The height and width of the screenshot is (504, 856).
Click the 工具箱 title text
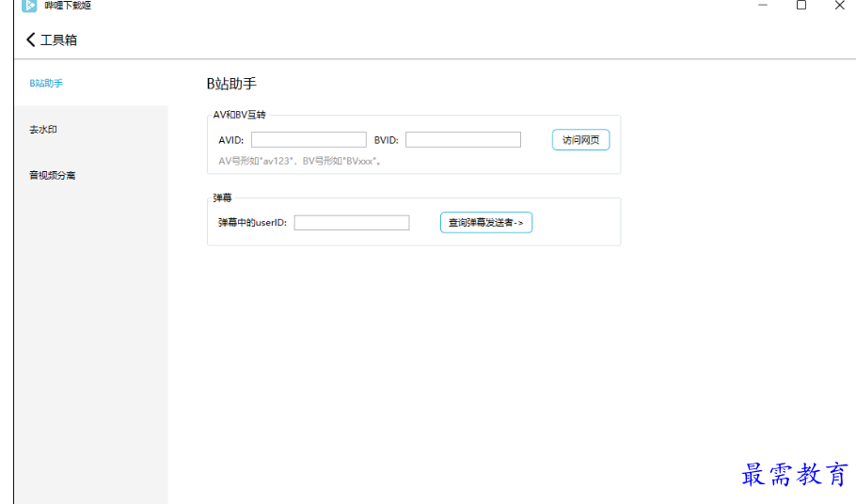(59, 39)
